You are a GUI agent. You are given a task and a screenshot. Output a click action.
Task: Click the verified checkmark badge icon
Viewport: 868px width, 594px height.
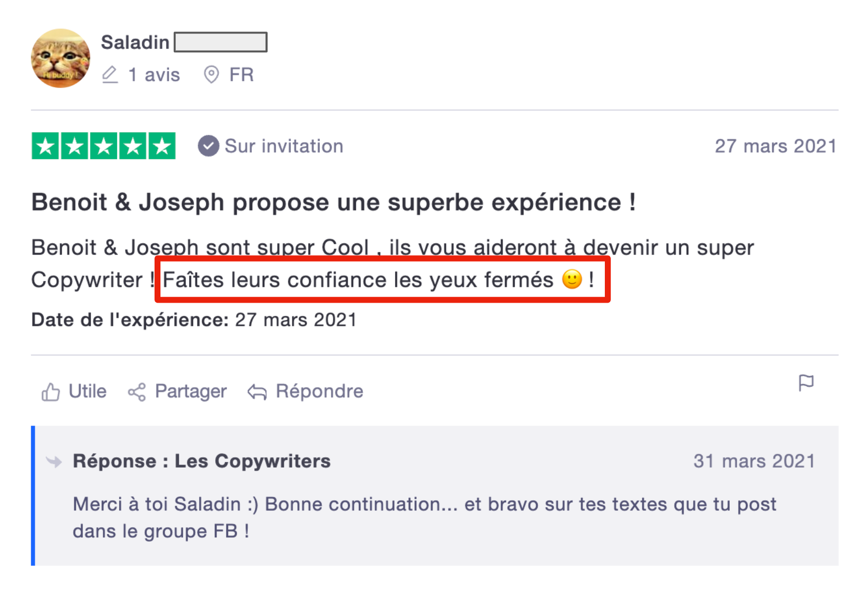[208, 146]
